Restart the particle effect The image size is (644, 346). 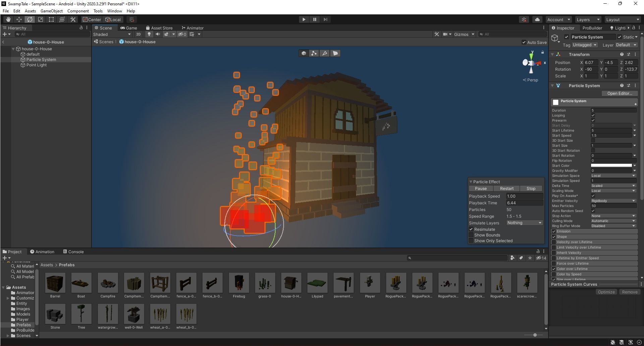pyautogui.click(x=507, y=189)
